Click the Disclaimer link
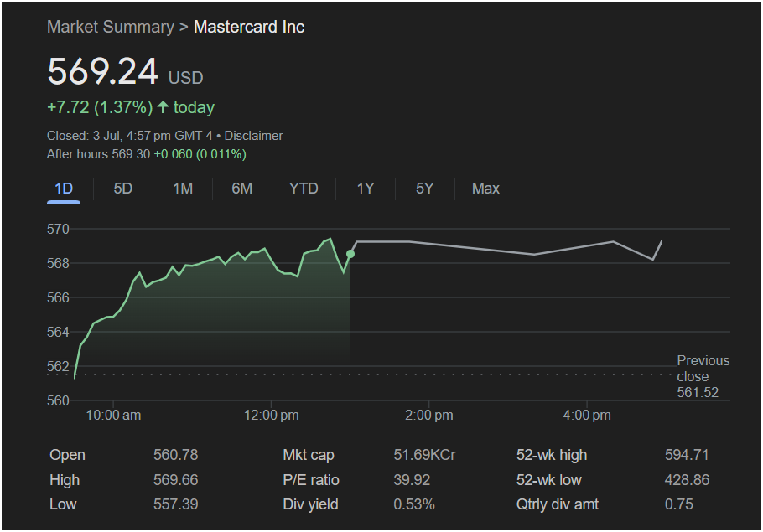 253,136
